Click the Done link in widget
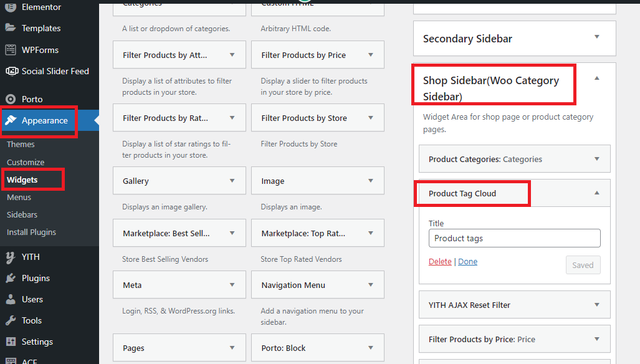 [x=467, y=262]
